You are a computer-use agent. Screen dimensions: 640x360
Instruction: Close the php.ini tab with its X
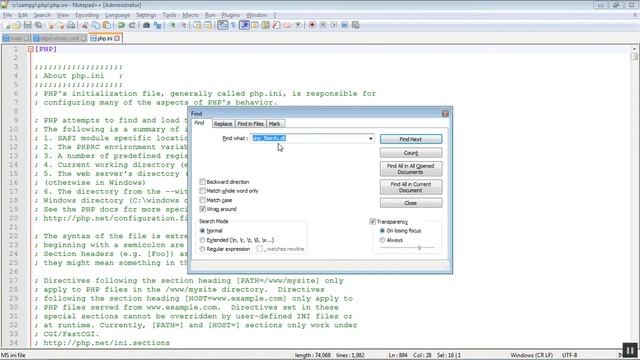point(117,38)
